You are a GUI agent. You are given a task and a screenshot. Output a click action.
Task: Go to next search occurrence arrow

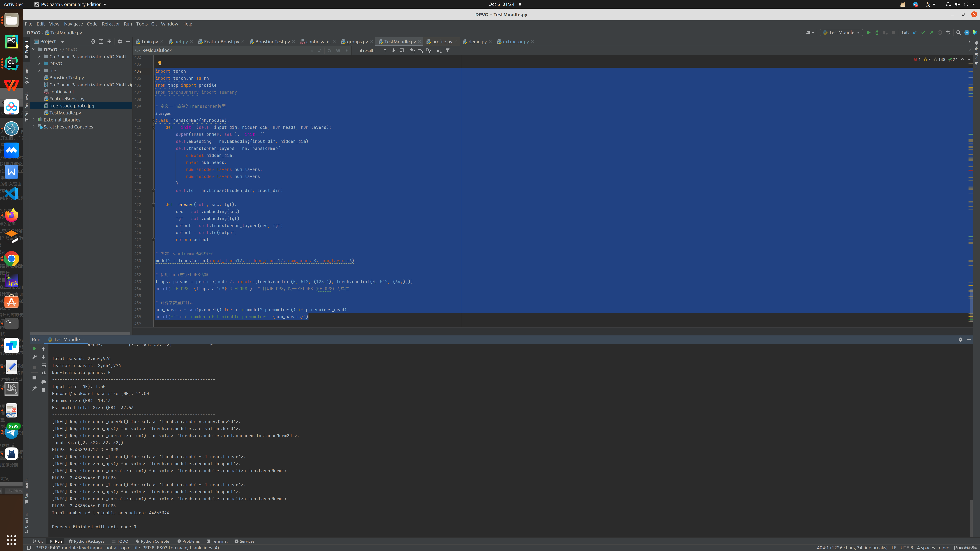tap(393, 51)
